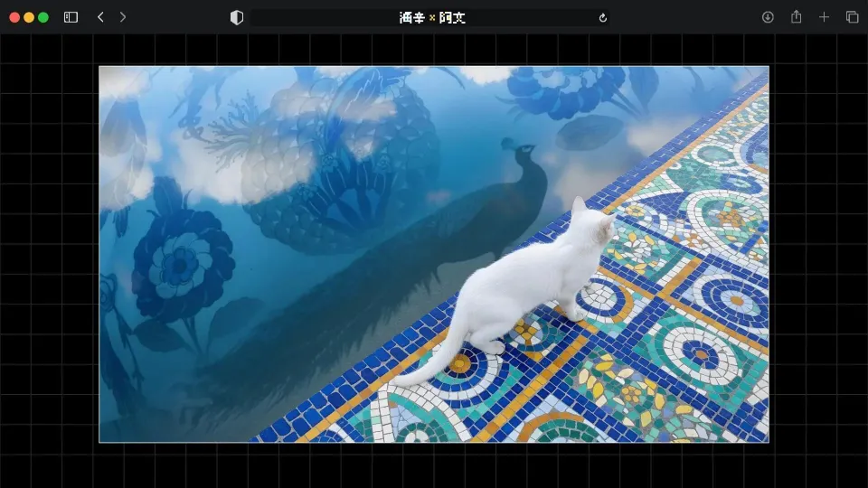Click the black grid background below the photo
Screen dimensions: 868x488
pos(434,465)
